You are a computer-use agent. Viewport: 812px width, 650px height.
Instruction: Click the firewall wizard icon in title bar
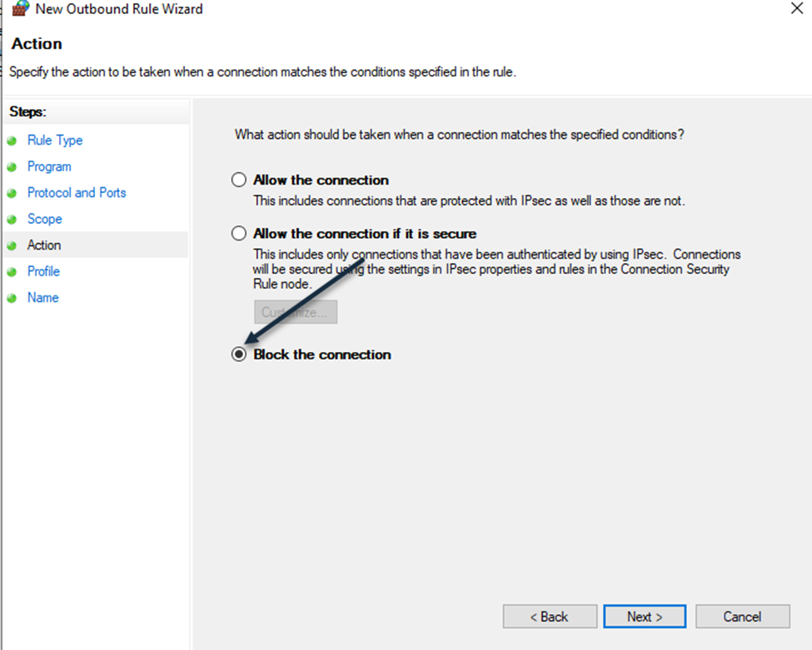21,8
